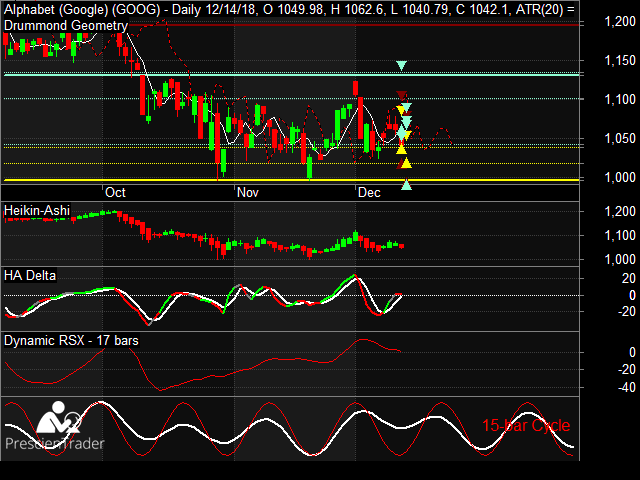640x480 pixels.
Task: Click the cyan up-triangle marker below 1,000 line
Action: [406, 185]
